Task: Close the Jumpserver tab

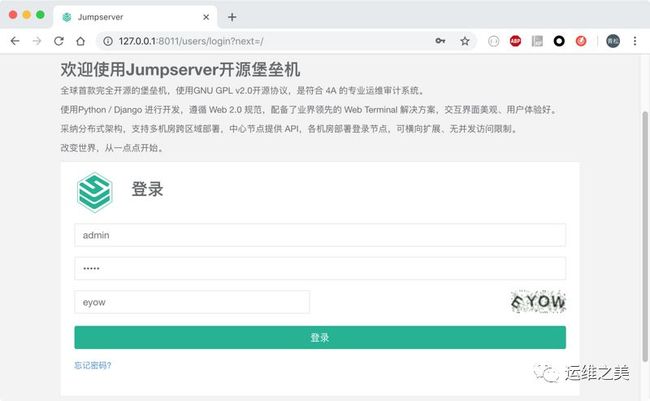Action: 206,17
